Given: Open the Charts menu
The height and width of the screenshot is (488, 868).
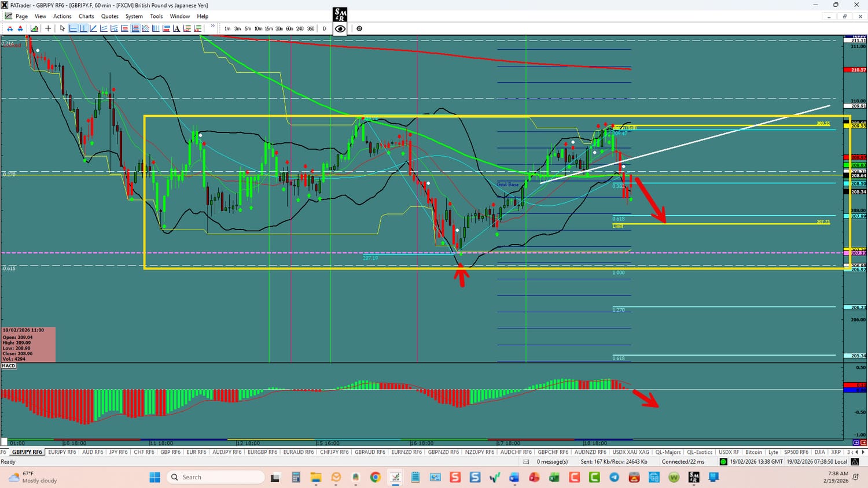Looking at the screenshot, I should (x=86, y=16).
